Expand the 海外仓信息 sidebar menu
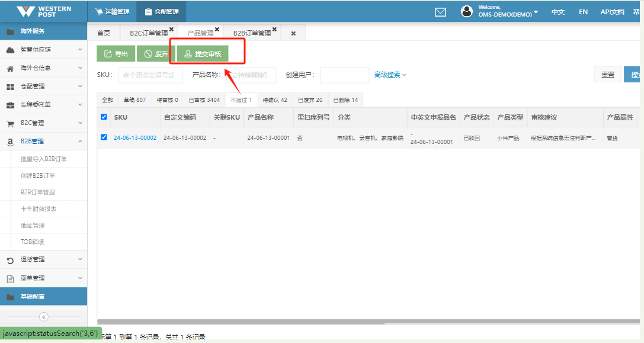 43,68
